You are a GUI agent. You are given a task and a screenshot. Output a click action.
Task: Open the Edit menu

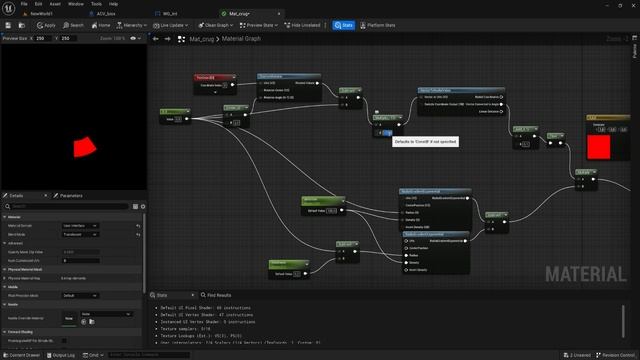[38, 4]
